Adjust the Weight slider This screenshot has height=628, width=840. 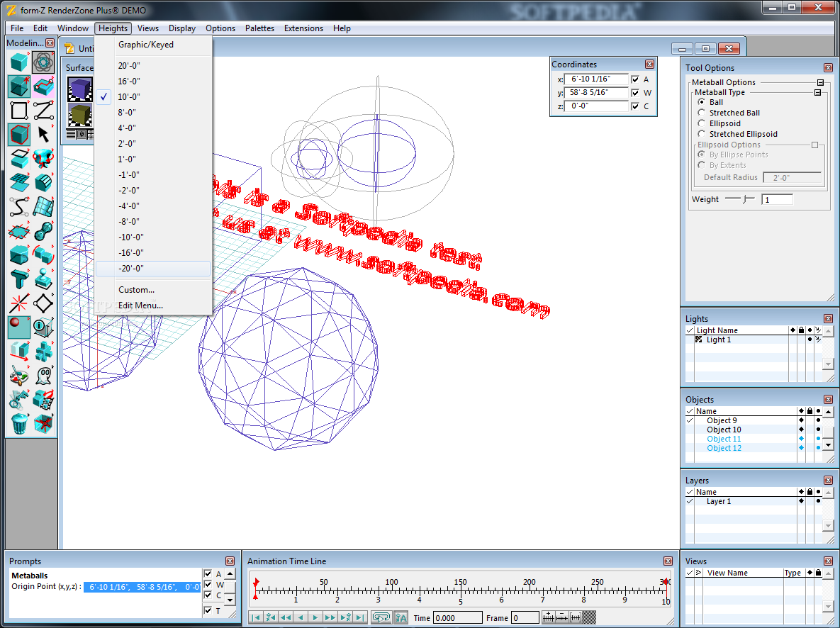click(744, 199)
